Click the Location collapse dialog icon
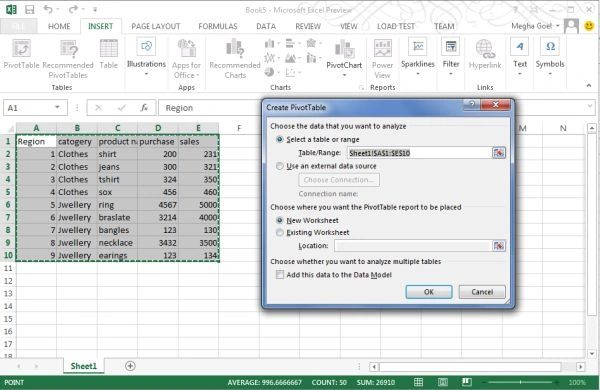Image resolution: width=600 pixels, height=390 pixels. coord(499,246)
